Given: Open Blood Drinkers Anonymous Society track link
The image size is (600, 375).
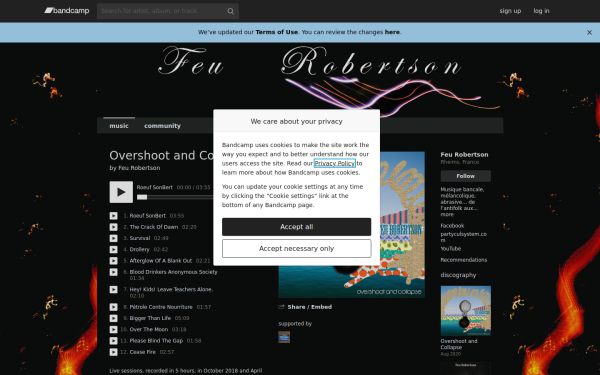Looking at the screenshot, I should tap(173, 272).
